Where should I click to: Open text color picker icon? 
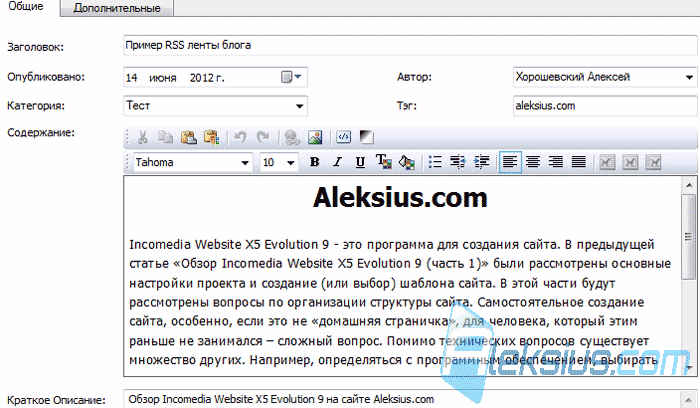383,162
